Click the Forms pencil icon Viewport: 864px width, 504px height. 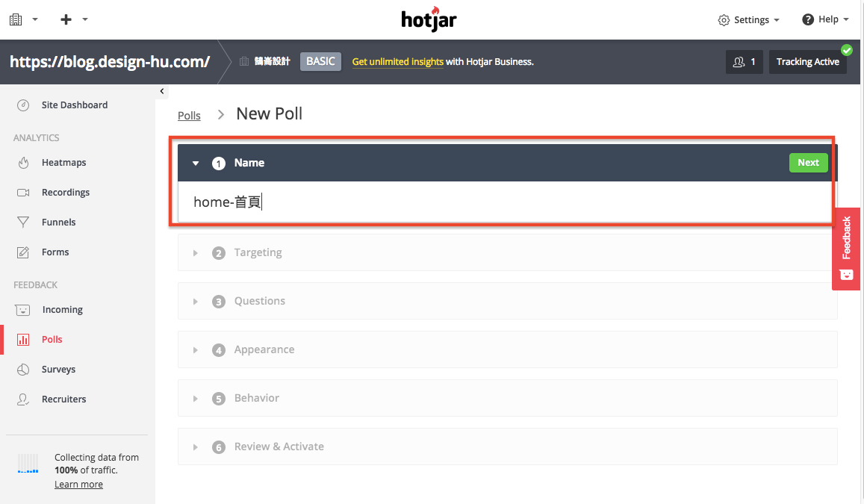click(23, 252)
